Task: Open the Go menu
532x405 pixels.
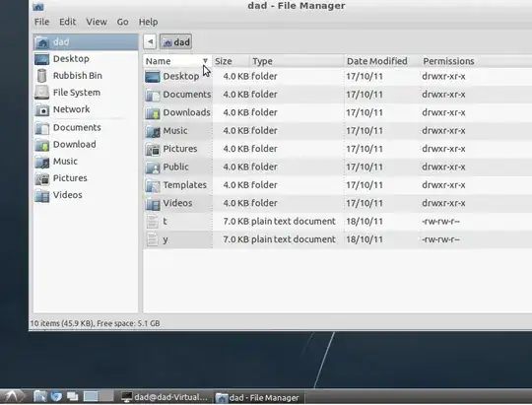Action: 122,22
